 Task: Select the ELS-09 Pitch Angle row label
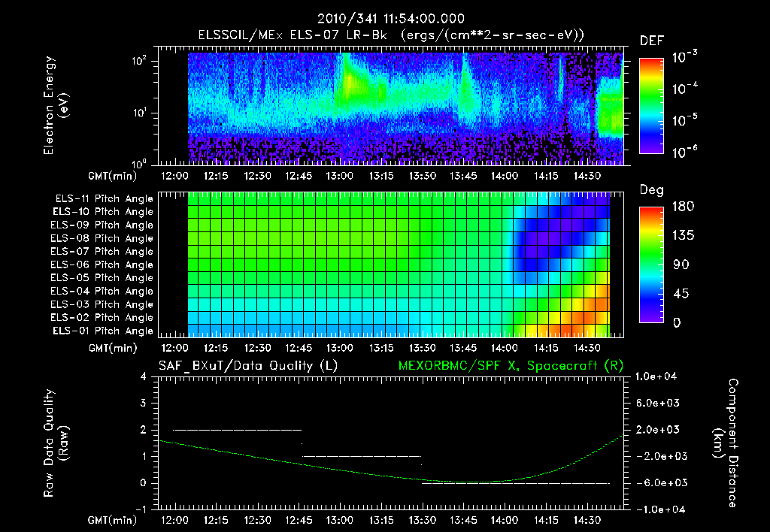pos(102,225)
